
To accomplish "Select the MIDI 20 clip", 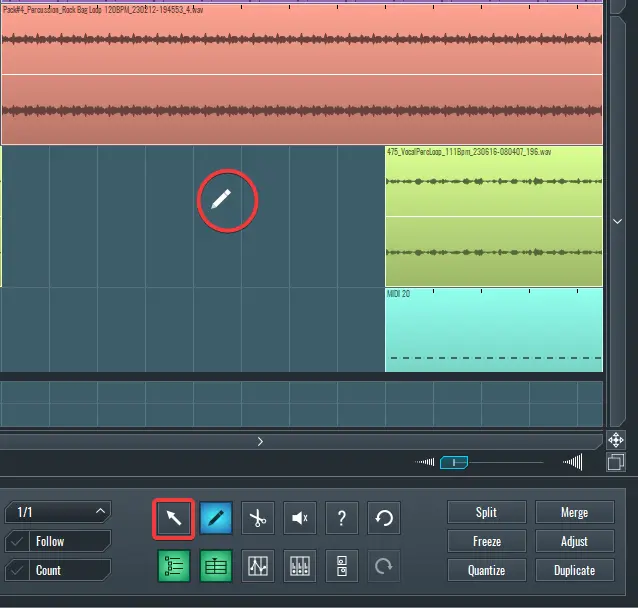I will click(494, 330).
